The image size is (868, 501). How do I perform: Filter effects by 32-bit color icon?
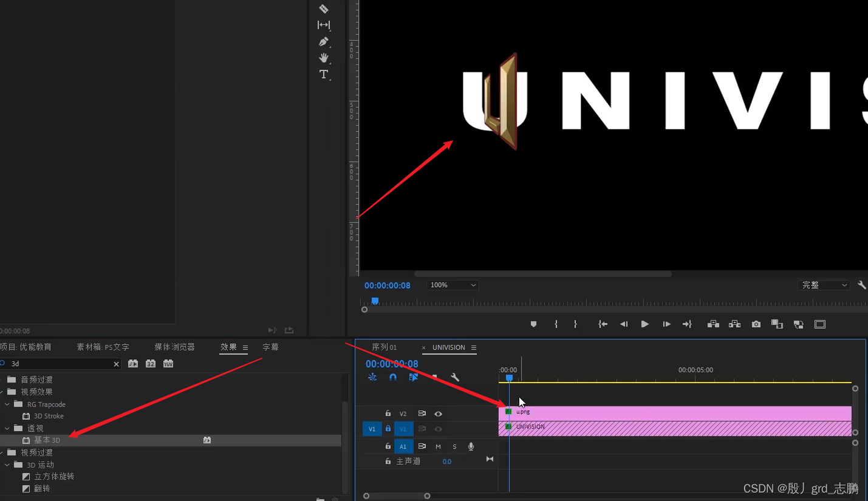click(151, 364)
